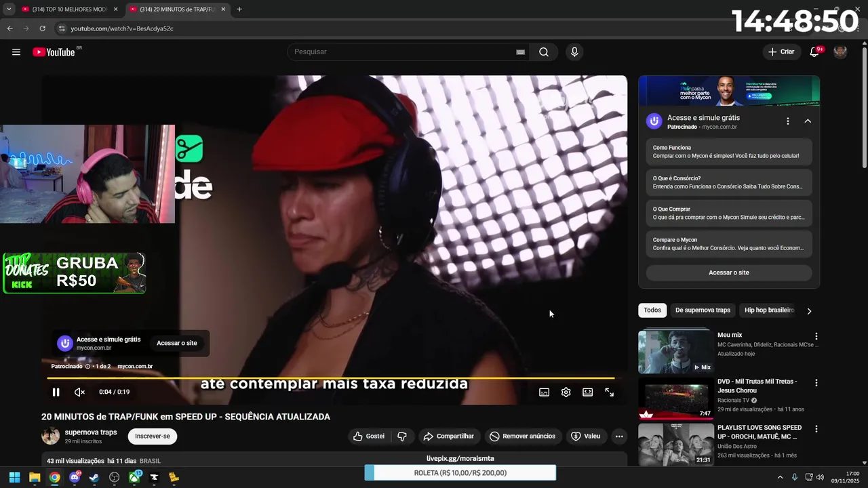Open the tab search dropdown in Chrome
This screenshot has height=488, width=868.
9,9
